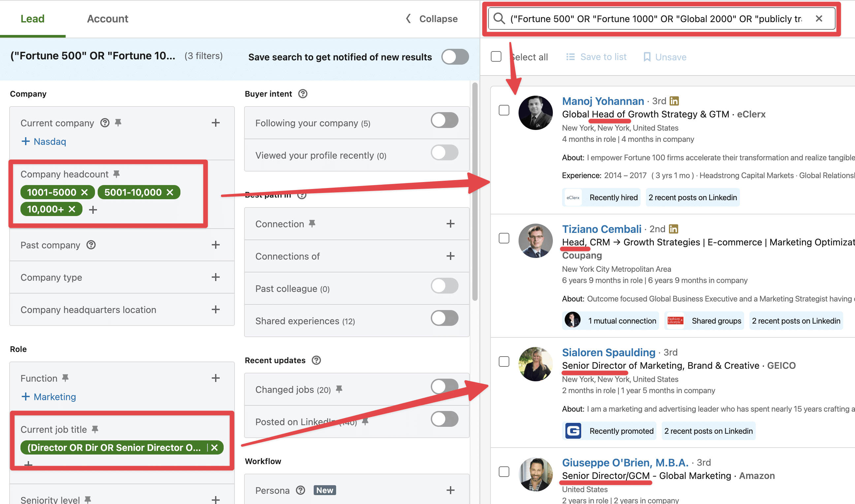Clear the keyword search with X icon

pos(819,18)
